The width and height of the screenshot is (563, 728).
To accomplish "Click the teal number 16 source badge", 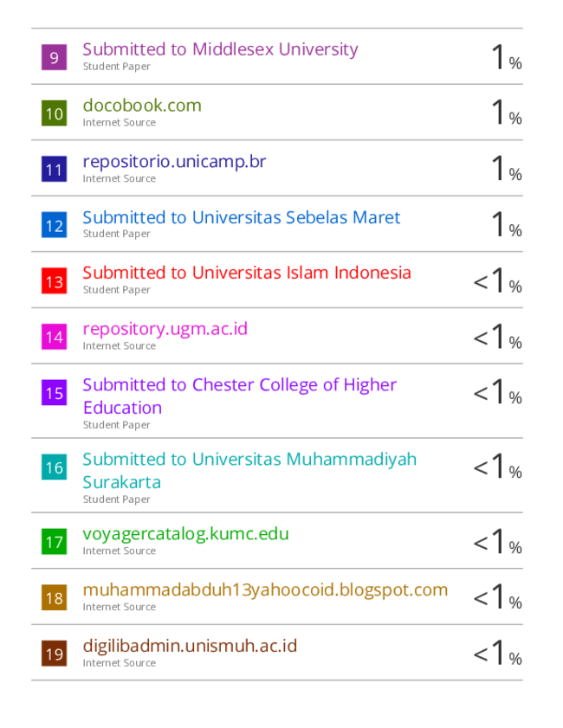I will click(x=54, y=467).
